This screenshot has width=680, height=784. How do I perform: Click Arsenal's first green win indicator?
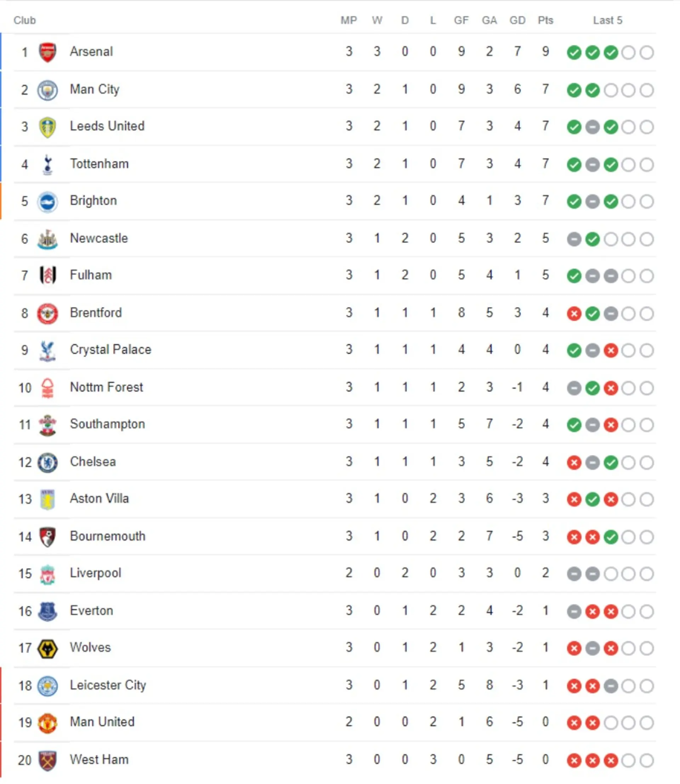point(574,52)
